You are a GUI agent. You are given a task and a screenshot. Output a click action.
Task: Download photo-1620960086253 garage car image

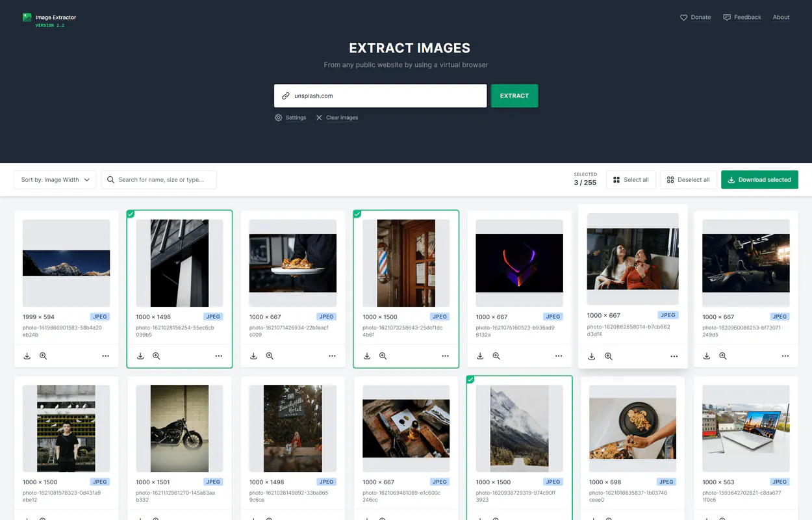point(707,356)
